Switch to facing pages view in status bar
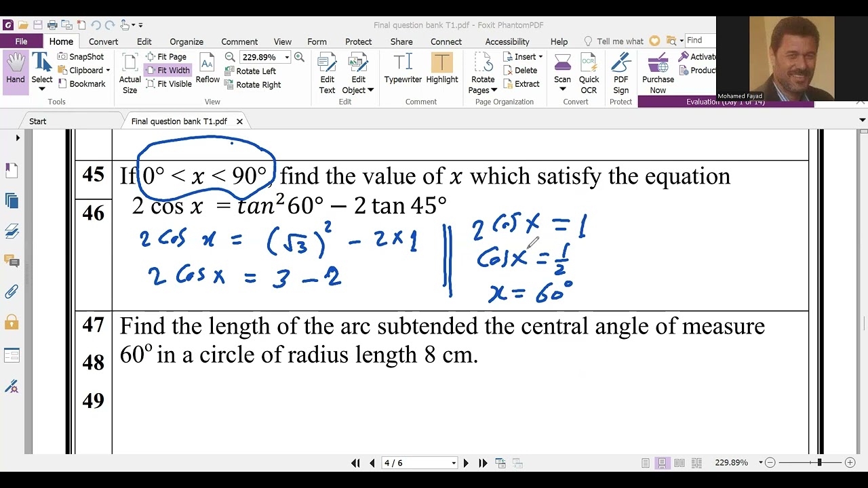Viewport: 868px width, 488px height. point(679,463)
